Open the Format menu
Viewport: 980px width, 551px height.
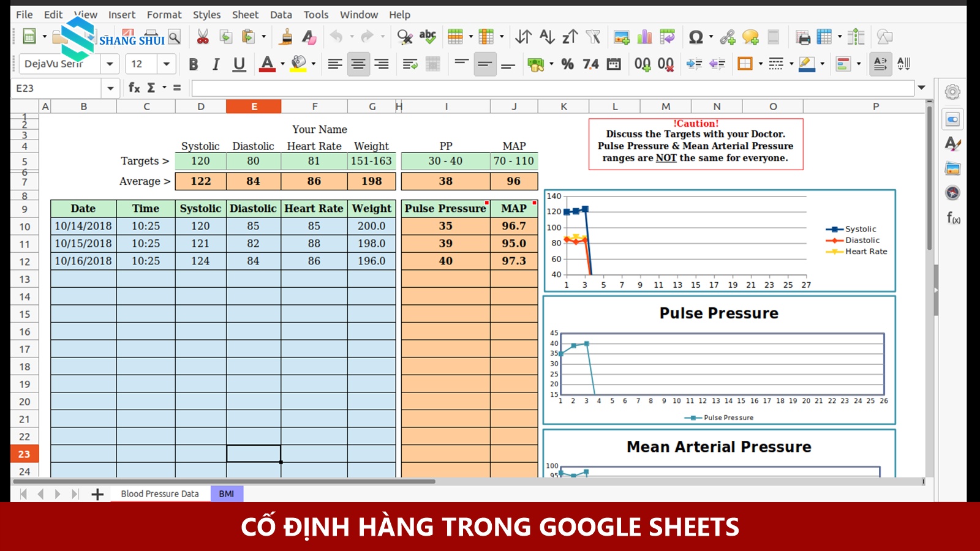[164, 14]
